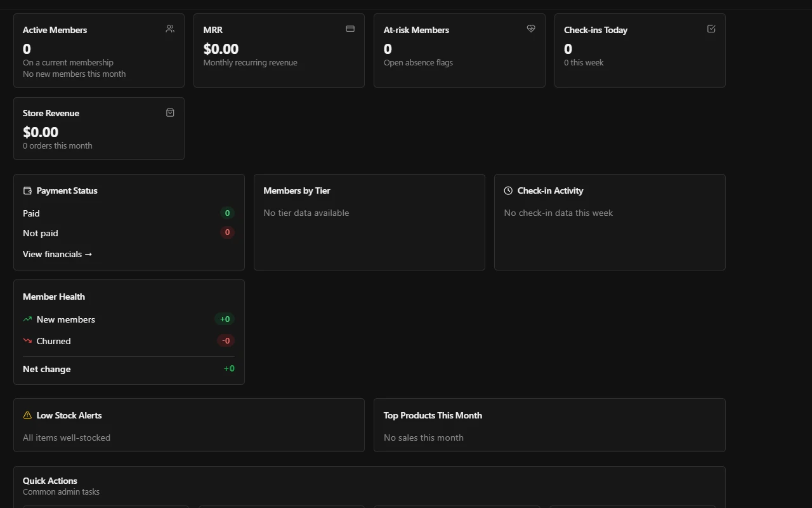Click the wallet icon beside Payment Status

tap(27, 190)
